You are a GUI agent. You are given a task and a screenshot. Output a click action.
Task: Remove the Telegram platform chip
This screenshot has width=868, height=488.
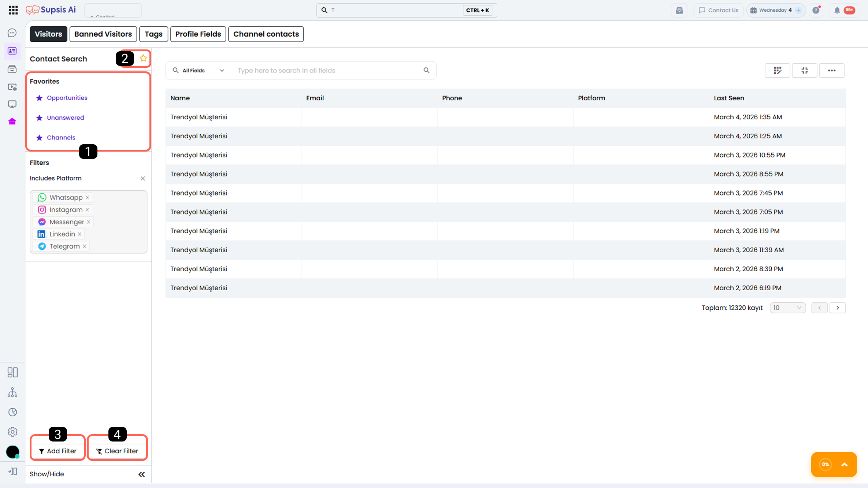coord(85,246)
